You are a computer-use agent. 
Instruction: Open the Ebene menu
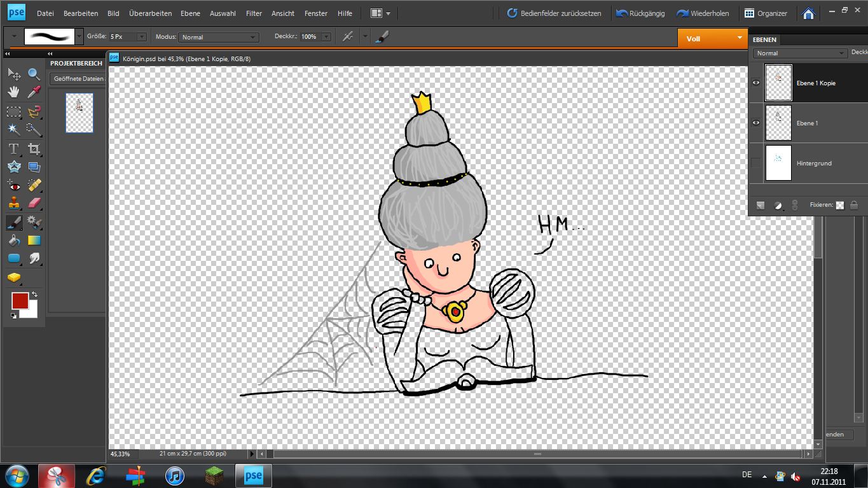pos(190,13)
